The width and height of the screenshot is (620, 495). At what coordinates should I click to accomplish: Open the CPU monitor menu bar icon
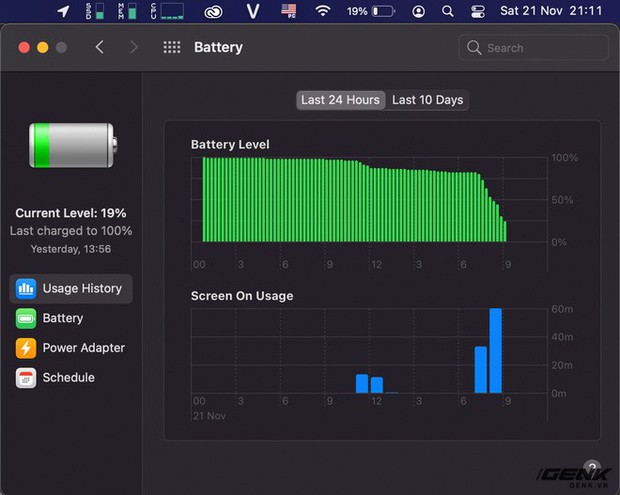tap(167, 11)
